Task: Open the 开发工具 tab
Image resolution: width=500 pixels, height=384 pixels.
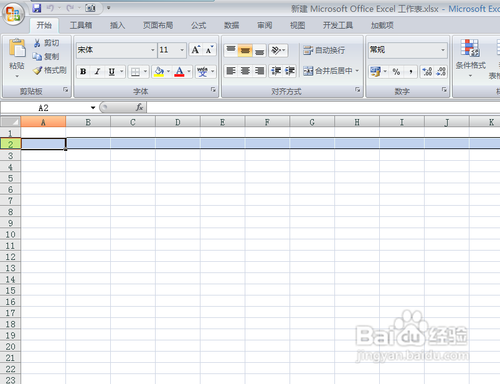Action: click(338, 25)
